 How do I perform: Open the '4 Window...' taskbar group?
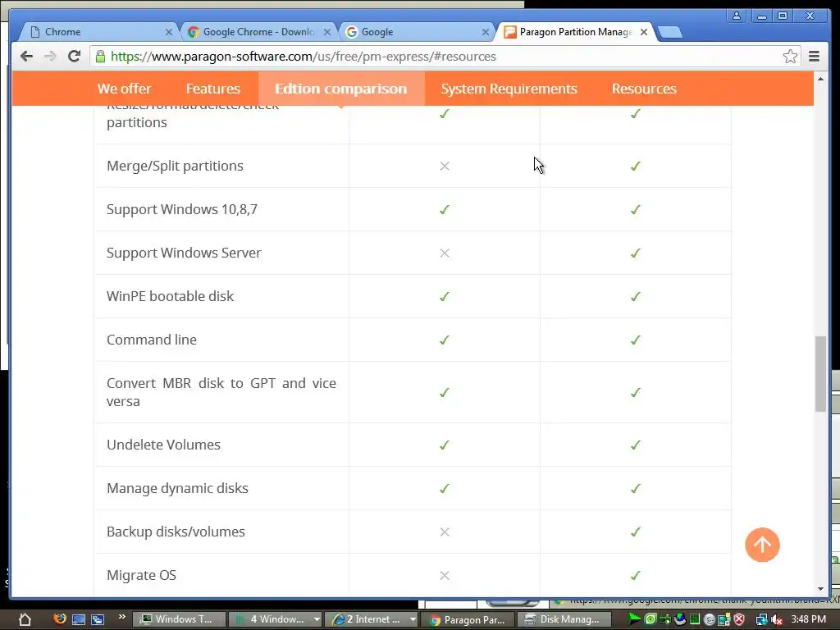[274, 619]
